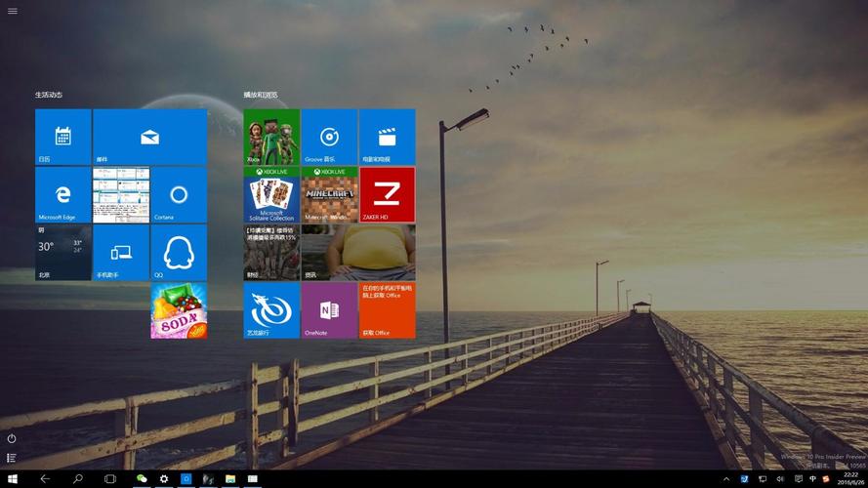This screenshot has height=488, width=868.
Task: Open the blue tray icon beside chevron
Action: pos(745,479)
